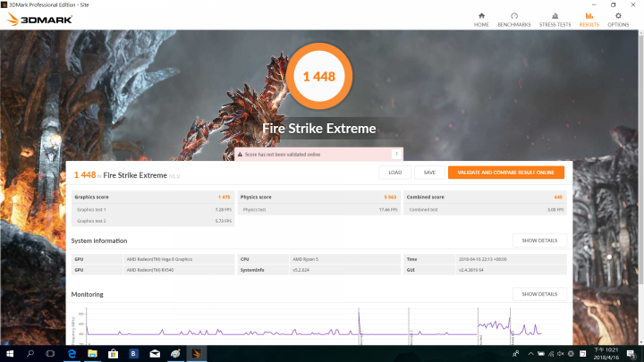Click the warning triangle icon
Image resolution: width=644 pixels, height=362 pixels.
pos(241,155)
